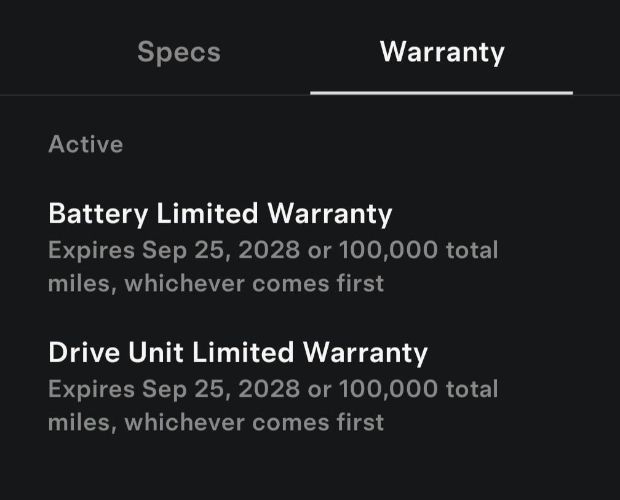This screenshot has width=620, height=500.
Task: Click "100,000 total" in the Drive Unit description
Action: click(418, 388)
